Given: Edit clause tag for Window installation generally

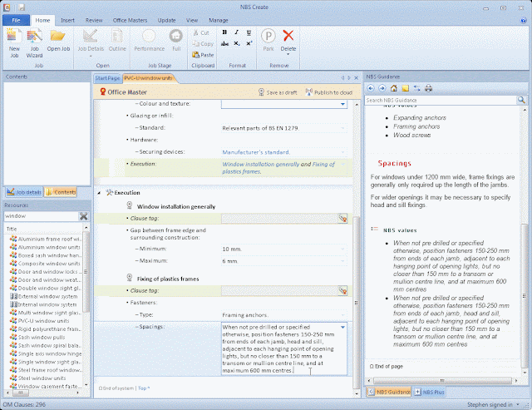Looking at the screenshot, I should [x=343, y=219].
